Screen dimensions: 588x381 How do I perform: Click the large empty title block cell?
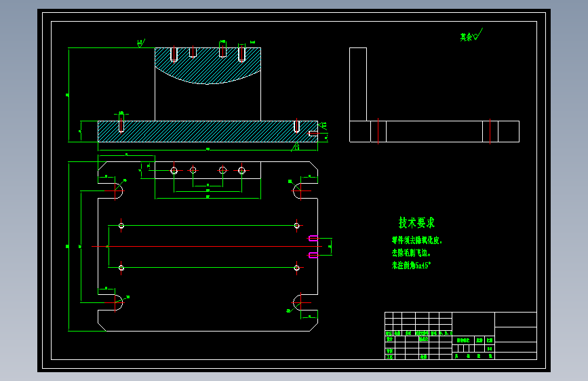(473, 324)
